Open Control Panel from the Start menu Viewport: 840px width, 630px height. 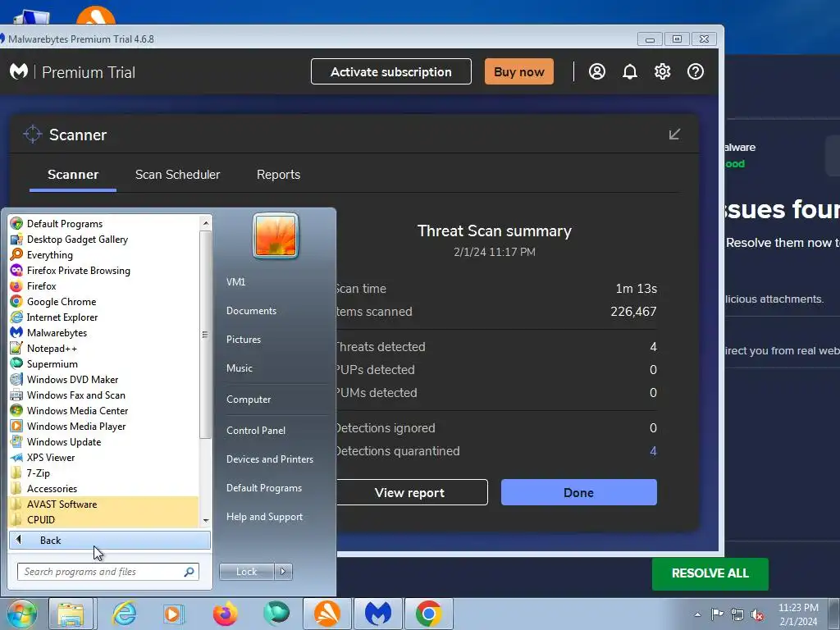coord(256,430)
